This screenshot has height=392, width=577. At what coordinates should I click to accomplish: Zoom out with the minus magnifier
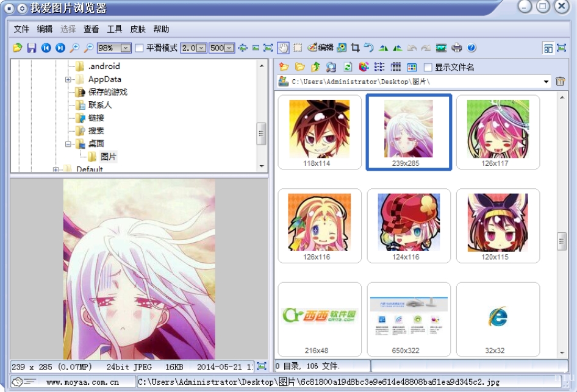[88, 48]
